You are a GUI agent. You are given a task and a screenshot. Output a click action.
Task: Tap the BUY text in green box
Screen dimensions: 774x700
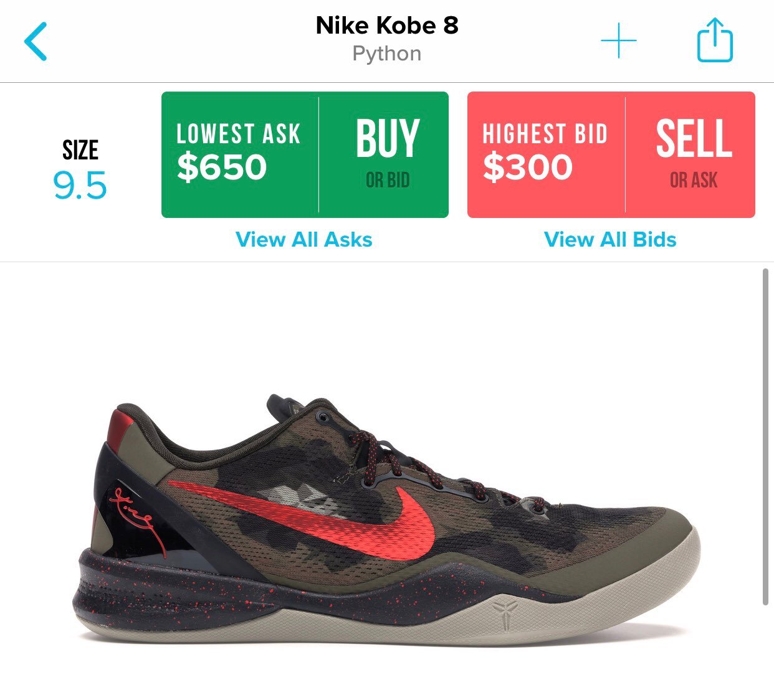[x=388, y=138]
